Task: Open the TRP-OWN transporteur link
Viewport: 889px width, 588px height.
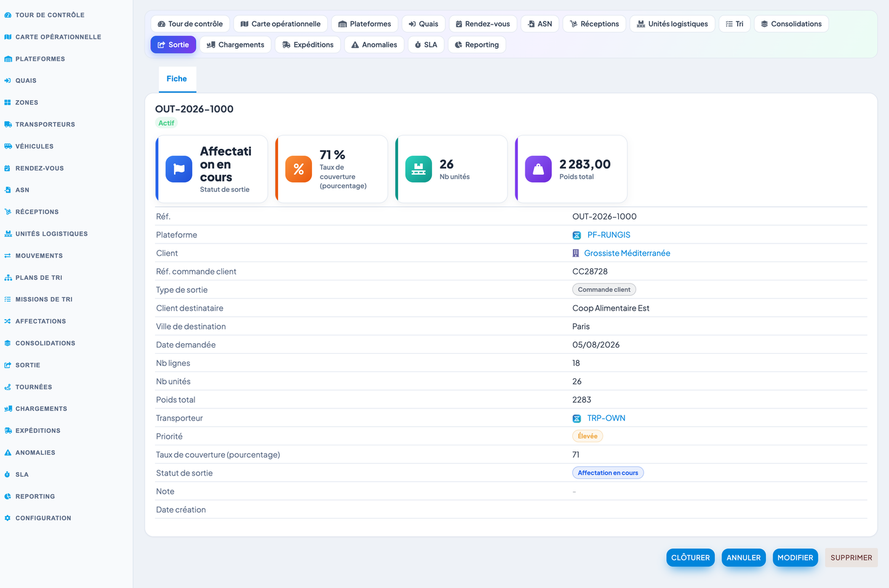Action: (x=606, y=418)
